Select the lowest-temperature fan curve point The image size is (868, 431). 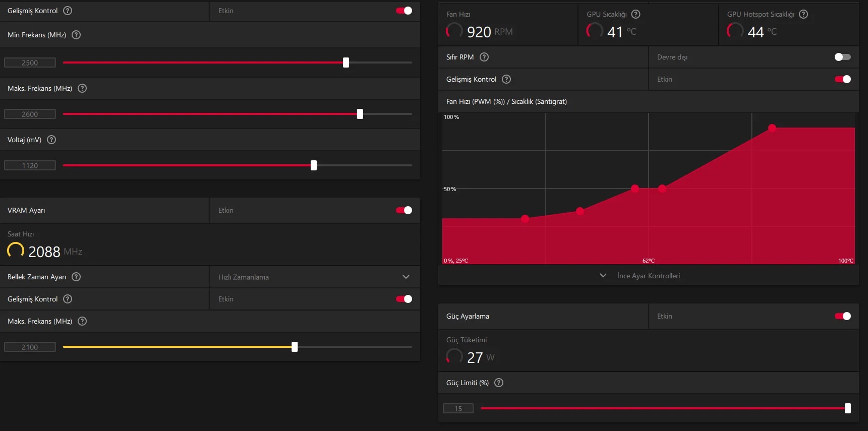(525, 219)
